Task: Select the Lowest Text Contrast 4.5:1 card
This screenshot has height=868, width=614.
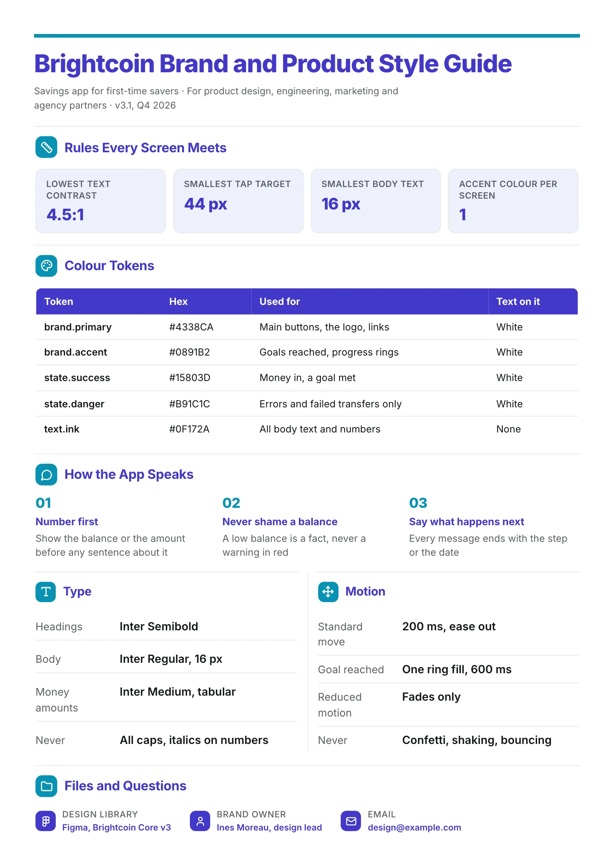Action: coord(101,201)
